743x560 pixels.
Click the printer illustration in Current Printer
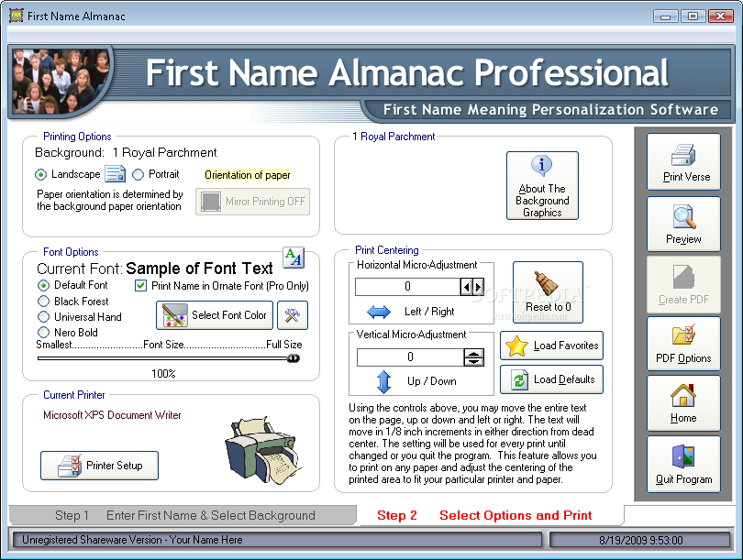(263, 450)
